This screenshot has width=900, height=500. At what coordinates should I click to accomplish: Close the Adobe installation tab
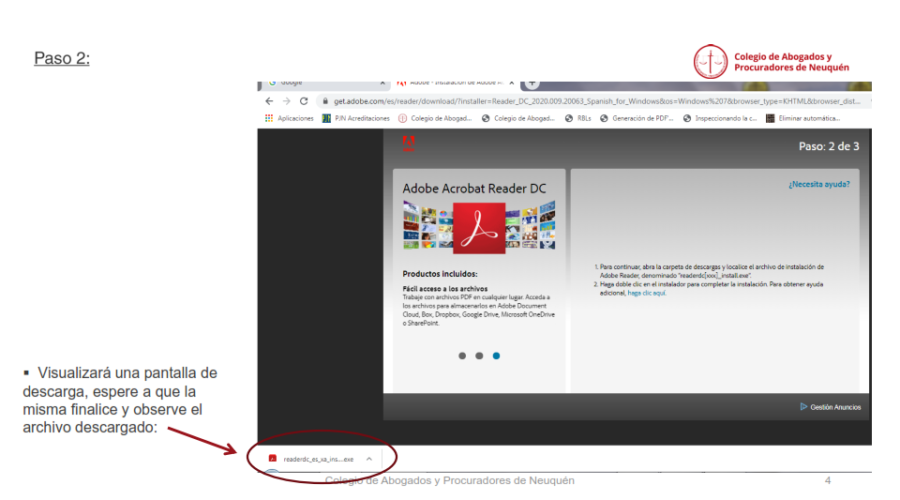[511, 83]
